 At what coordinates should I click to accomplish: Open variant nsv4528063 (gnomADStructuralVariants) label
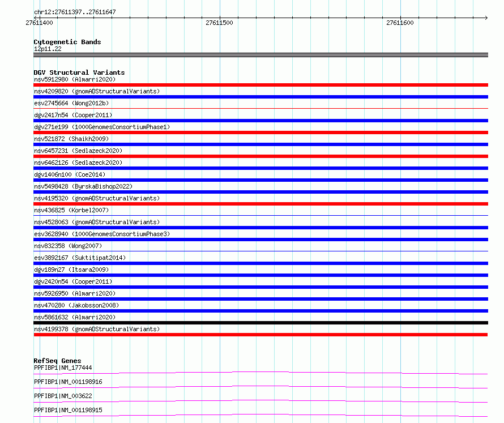[x=97, y=222]
